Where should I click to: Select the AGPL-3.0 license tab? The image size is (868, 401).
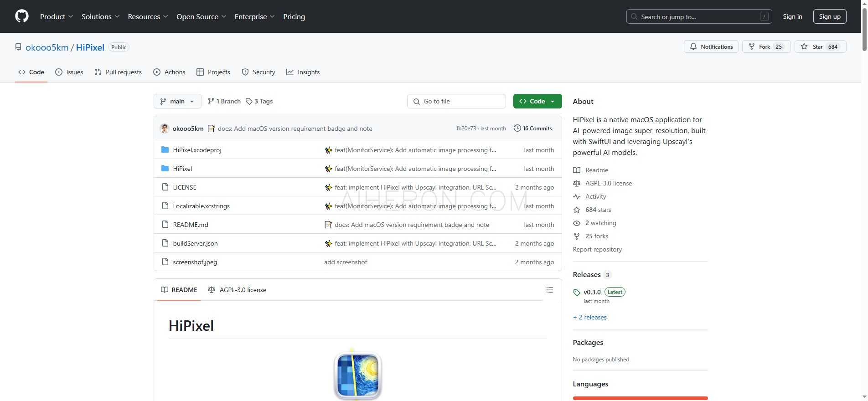click(237, 290)
